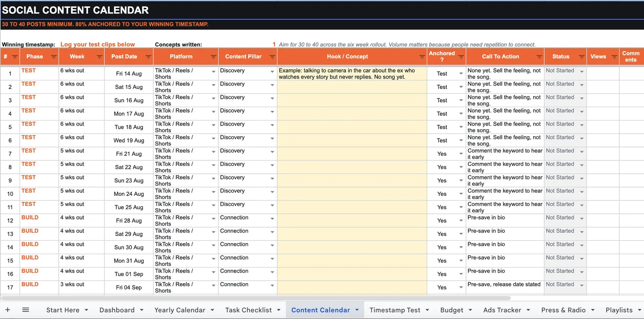Open Content Calendar tab menu arrow
The width and height of the screenshot is (644, 319).
tap(357, 310)
